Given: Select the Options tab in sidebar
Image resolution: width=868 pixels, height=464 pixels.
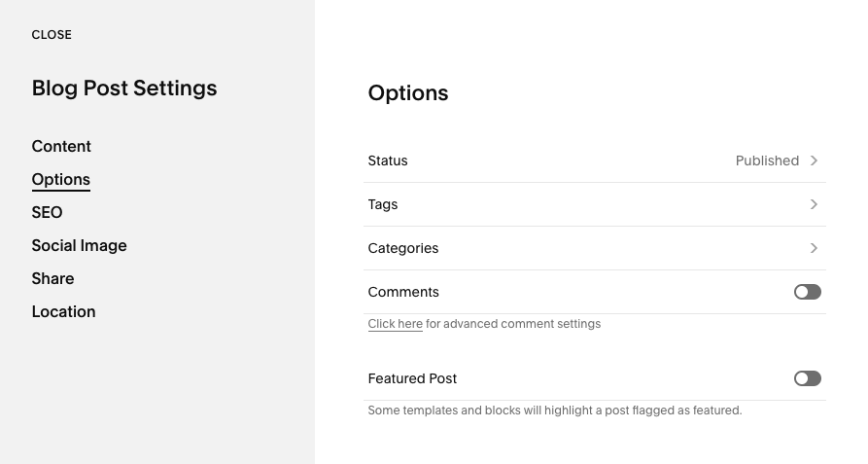Looking at the screenshot, I should tap(60, 180).
